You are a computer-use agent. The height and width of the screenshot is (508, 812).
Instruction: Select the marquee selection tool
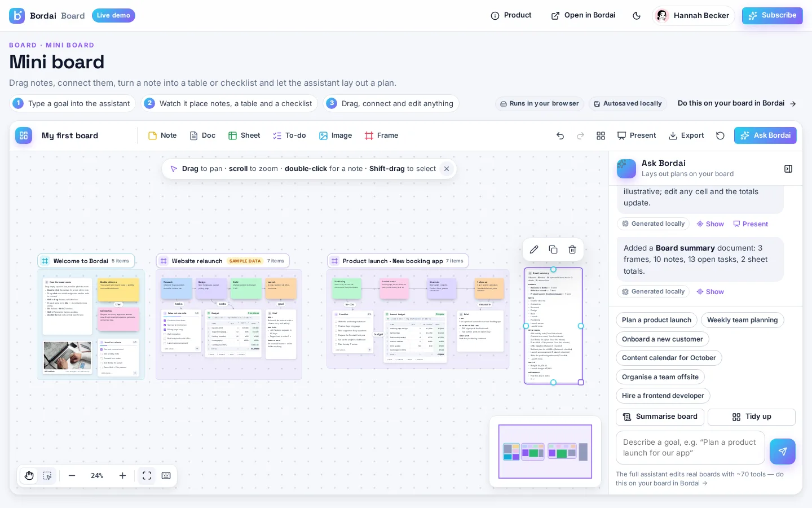(x=47, y=476)
